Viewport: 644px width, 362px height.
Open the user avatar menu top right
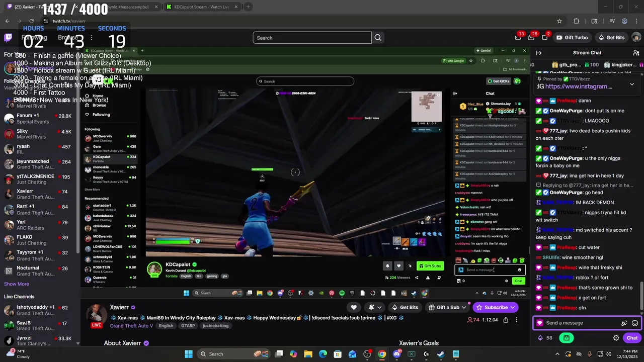pyautogui.click(x=636, y=38)
